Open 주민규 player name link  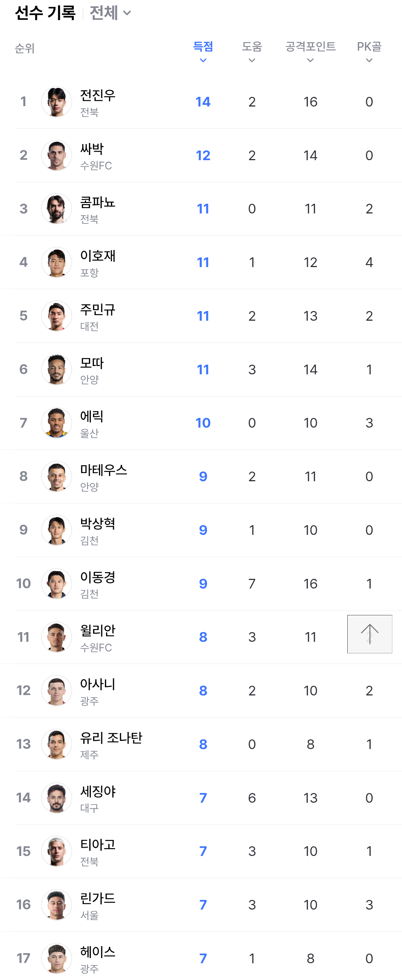(98, 310)
